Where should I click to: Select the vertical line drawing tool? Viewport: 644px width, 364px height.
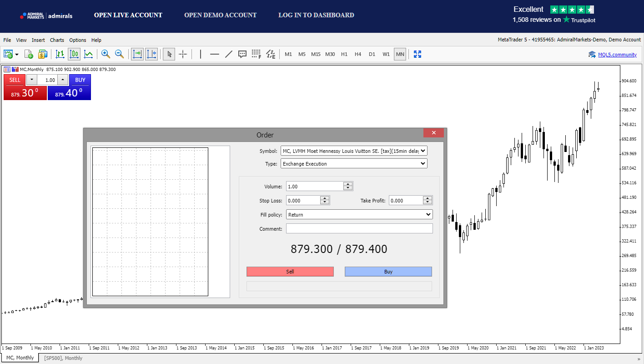(201, 54)
